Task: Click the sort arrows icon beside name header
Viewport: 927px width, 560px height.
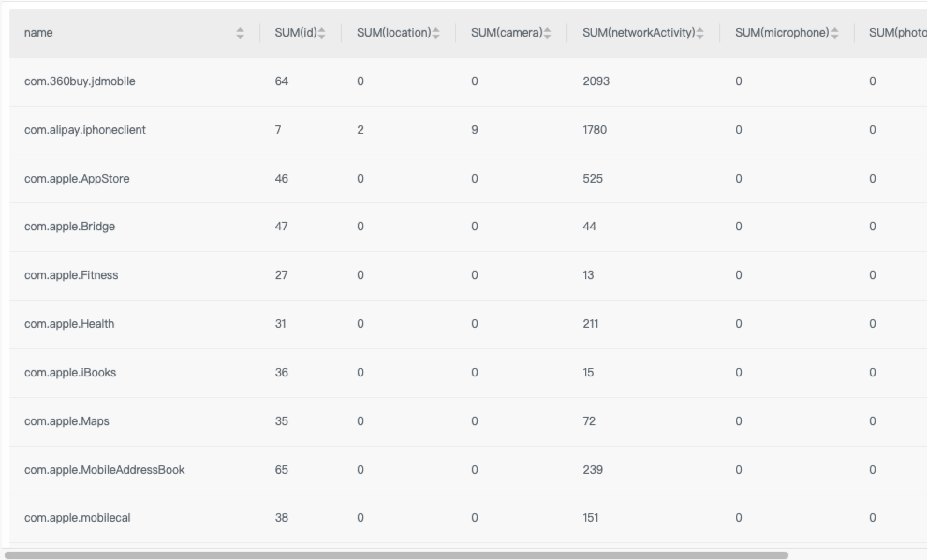Action: coord(240,33)
